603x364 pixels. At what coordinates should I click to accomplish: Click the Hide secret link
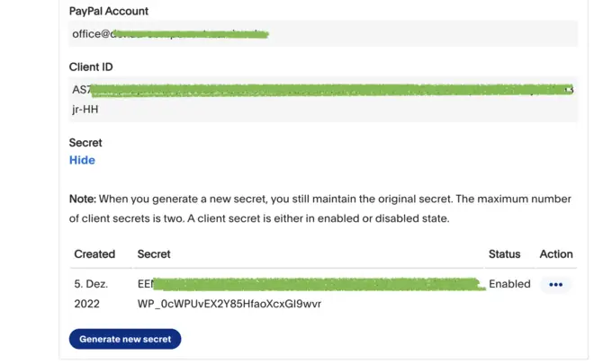click(x=82, y=160)
